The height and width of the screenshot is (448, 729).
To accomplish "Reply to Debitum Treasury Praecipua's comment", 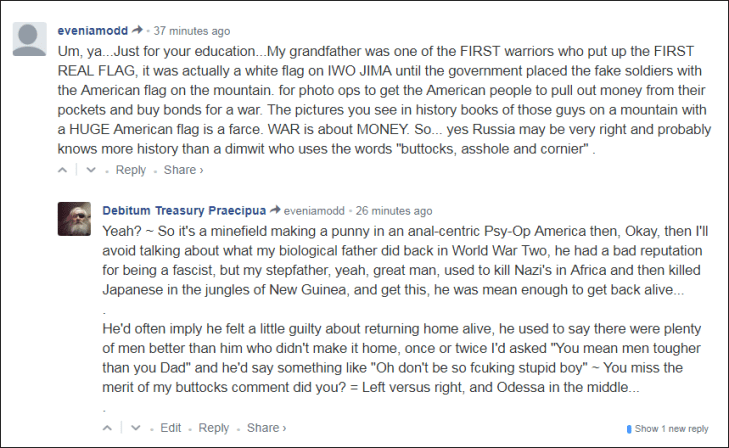I will 214,428.
